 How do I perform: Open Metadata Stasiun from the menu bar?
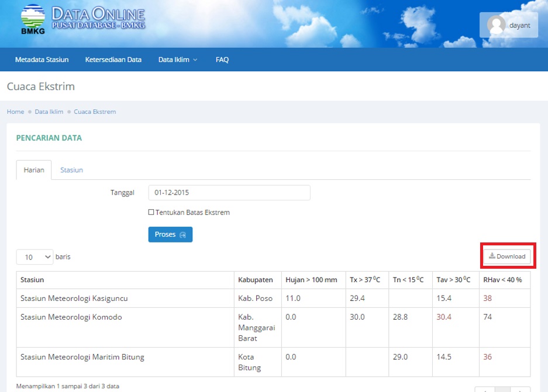(x=42, y=60)
